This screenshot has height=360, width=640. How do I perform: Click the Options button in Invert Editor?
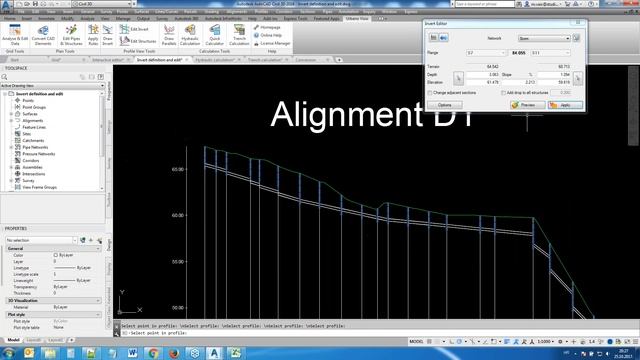[444, 105]
